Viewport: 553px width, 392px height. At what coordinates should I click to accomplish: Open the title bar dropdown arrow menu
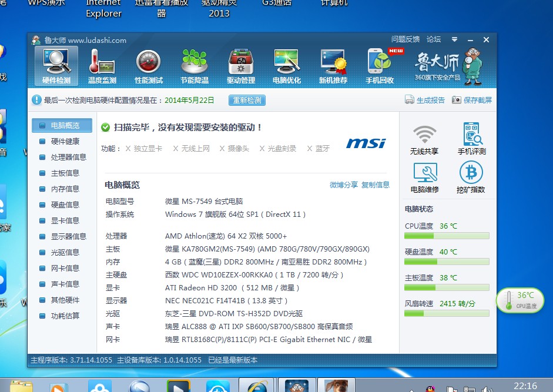pos(454,39)
